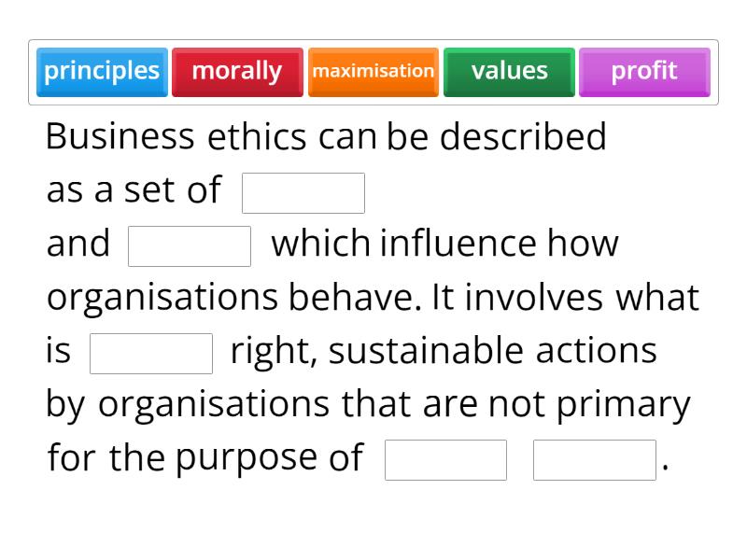Image resolution: width=747 pixels, height=560 pixels.
Task: Click the second blank on the final line
Action: click(594, 459)
